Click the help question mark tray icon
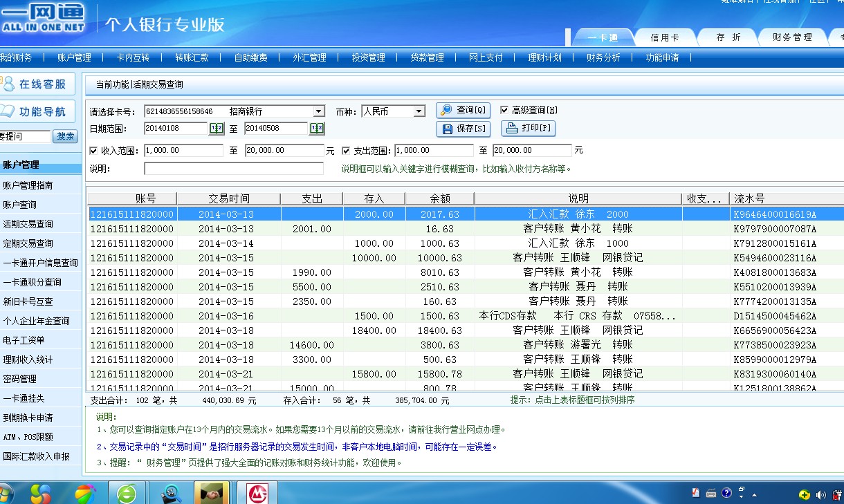The width and height of the screenshot is (844, 504). 726,493
